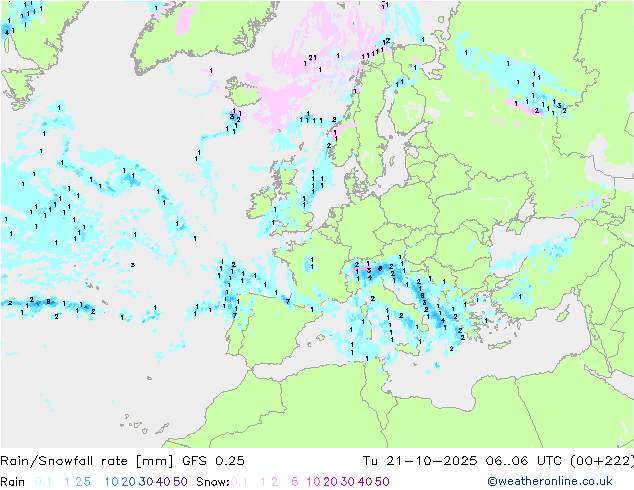Click the 'GFS 0.25' model label
Viewport: 634px width, 490px height.
tap(213, 460)
